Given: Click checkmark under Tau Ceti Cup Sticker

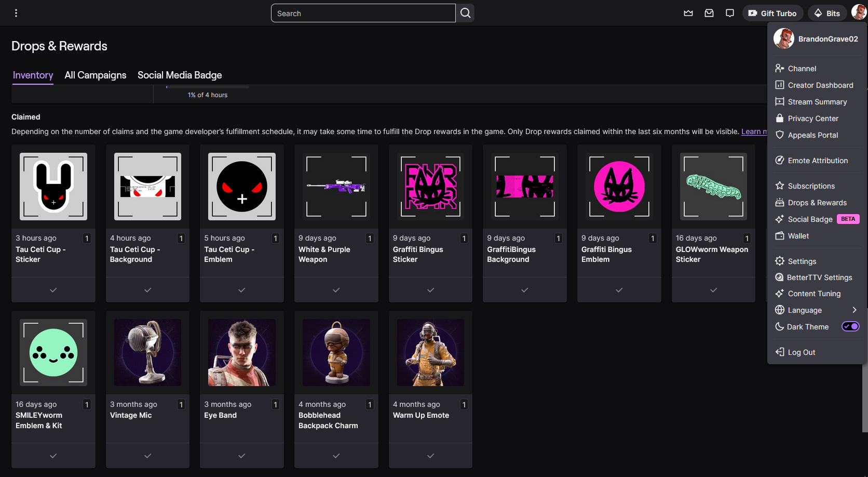Looking at the screenshot, I should point(53,290).
